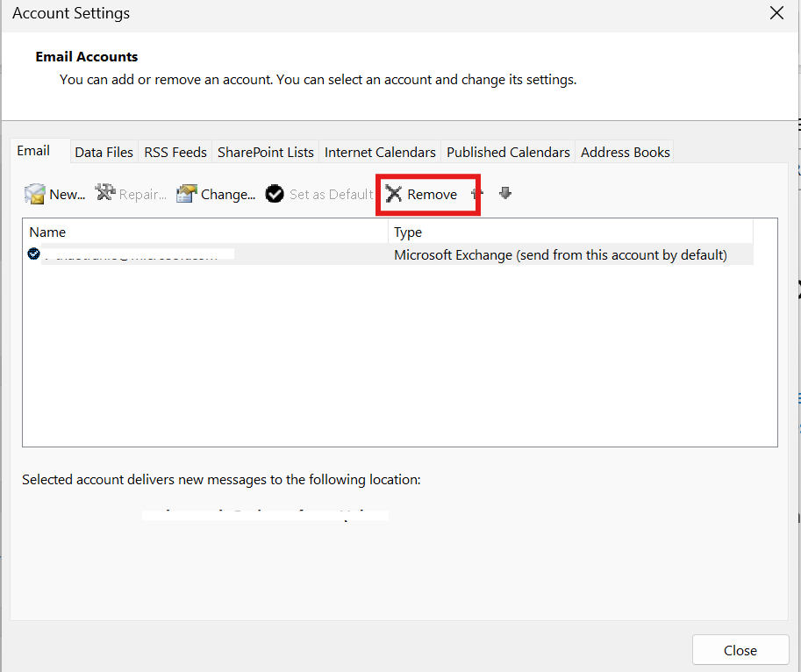Go to the Published Calendars tab
The height and width of the screenshot is (672, 801).
[508, 152]
